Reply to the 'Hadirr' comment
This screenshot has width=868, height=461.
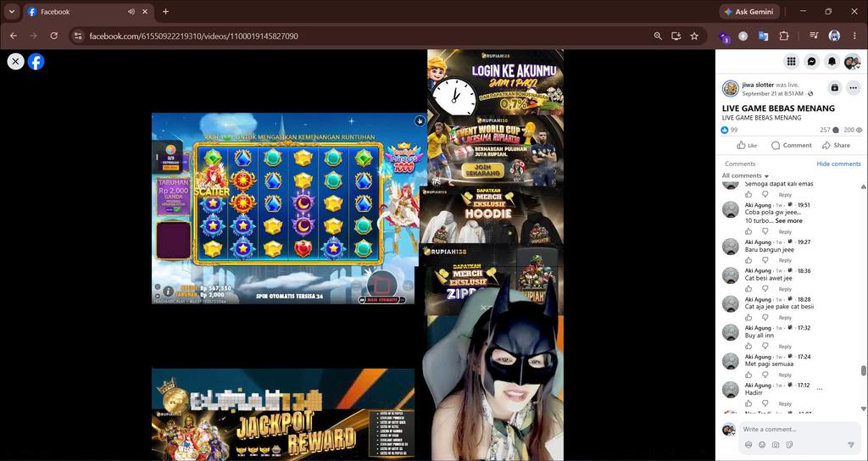785,404
